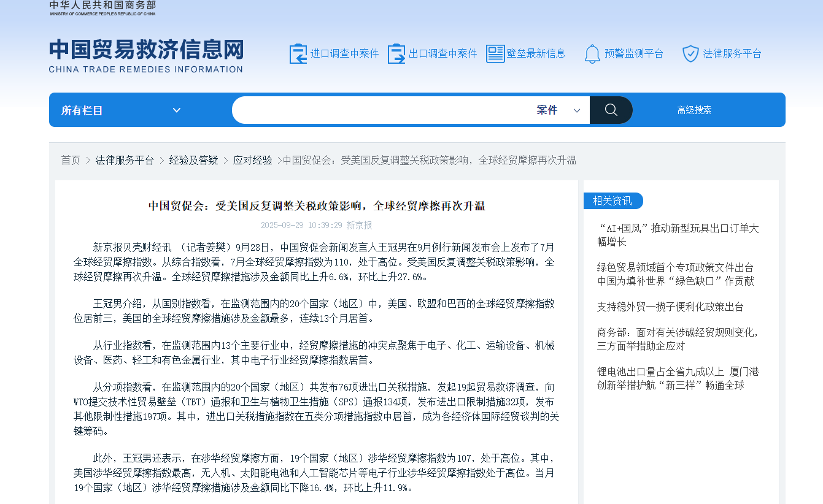This screenshot has height=504, width=823.
Task: Go to 首页 in the breadcrumb
Action: tap(71, 161)
